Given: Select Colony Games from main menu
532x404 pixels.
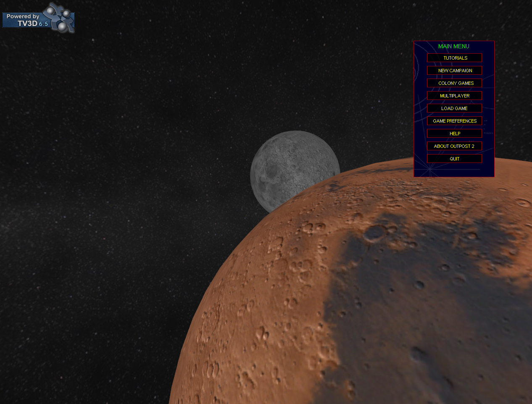Looking at the screenshot, I should pyautogui.click(x=454, y=83).
